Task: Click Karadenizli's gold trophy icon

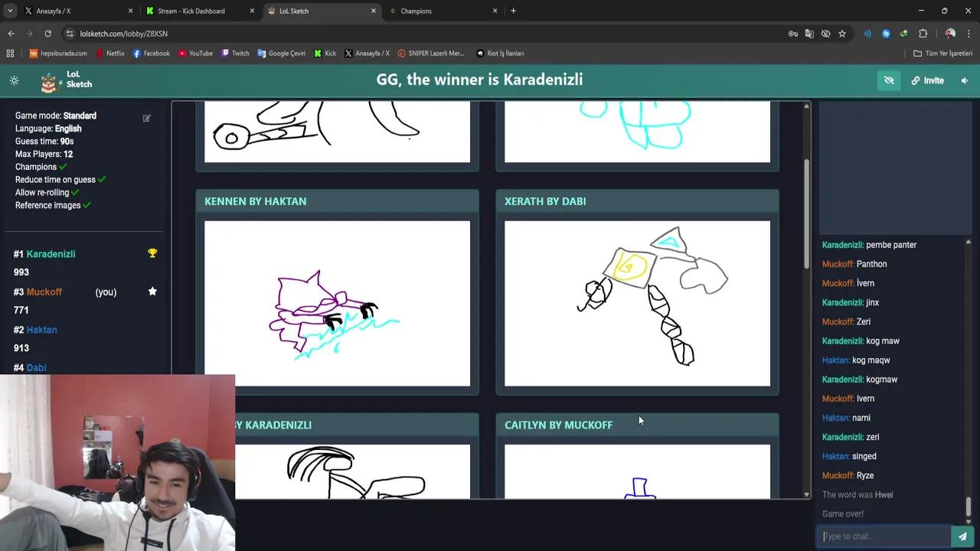Action: pos(152,253)
